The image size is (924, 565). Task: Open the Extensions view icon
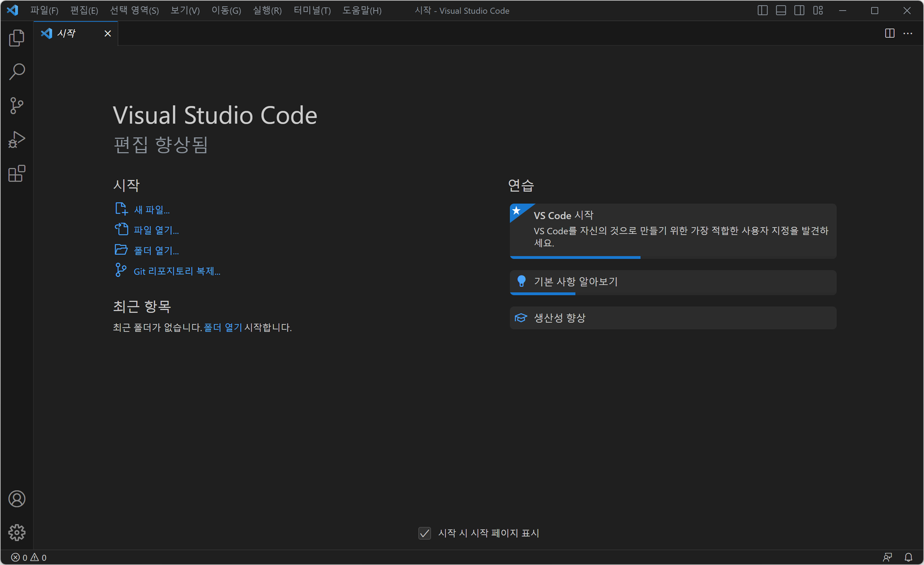(17, 174)
